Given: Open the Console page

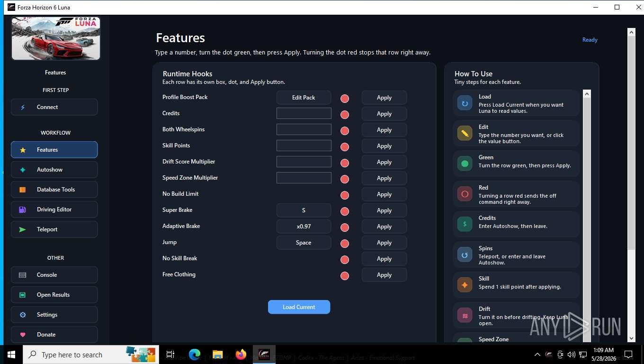Looking at the screenshot, I should [x=54, y=275].
